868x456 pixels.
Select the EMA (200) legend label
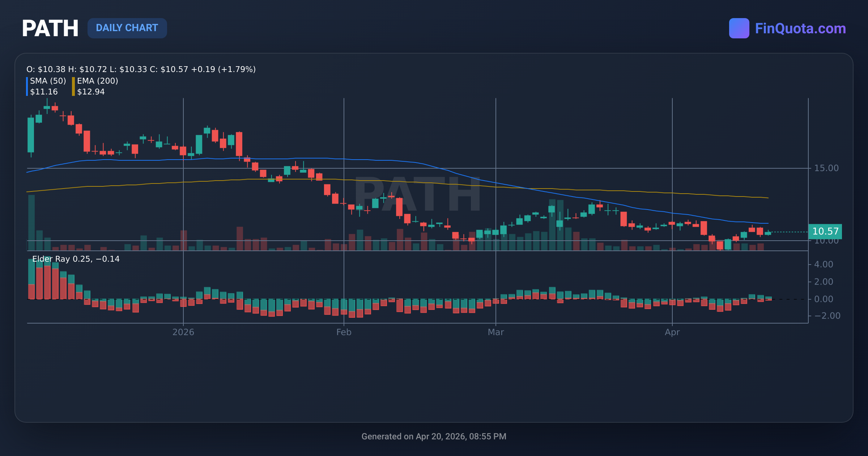[97, 81]
